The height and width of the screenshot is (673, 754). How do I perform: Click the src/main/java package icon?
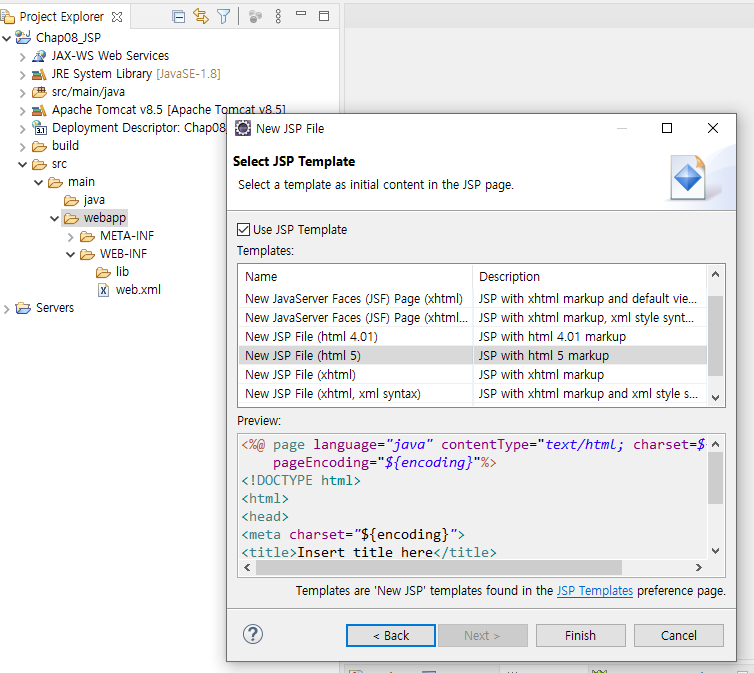39,92
